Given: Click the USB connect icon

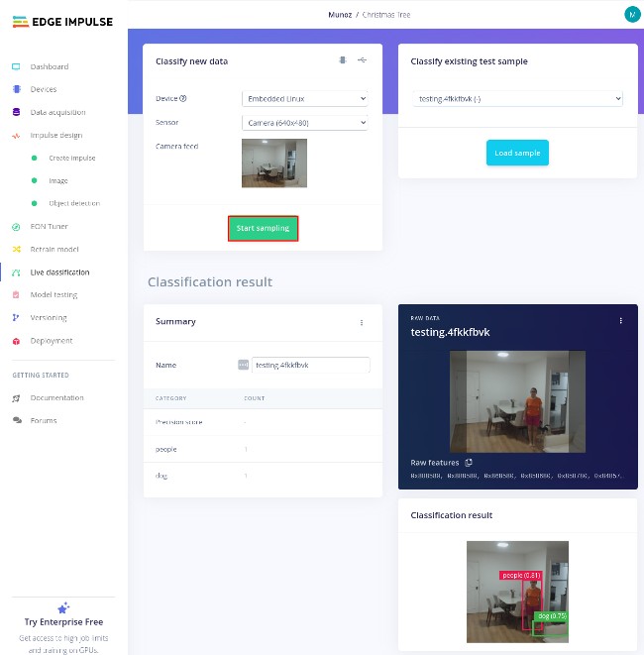Looking at the screenshot, I should (362, 60).
